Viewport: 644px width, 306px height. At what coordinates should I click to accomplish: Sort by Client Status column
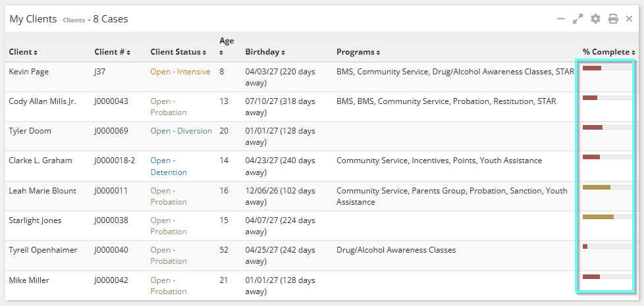pos(178,52)
